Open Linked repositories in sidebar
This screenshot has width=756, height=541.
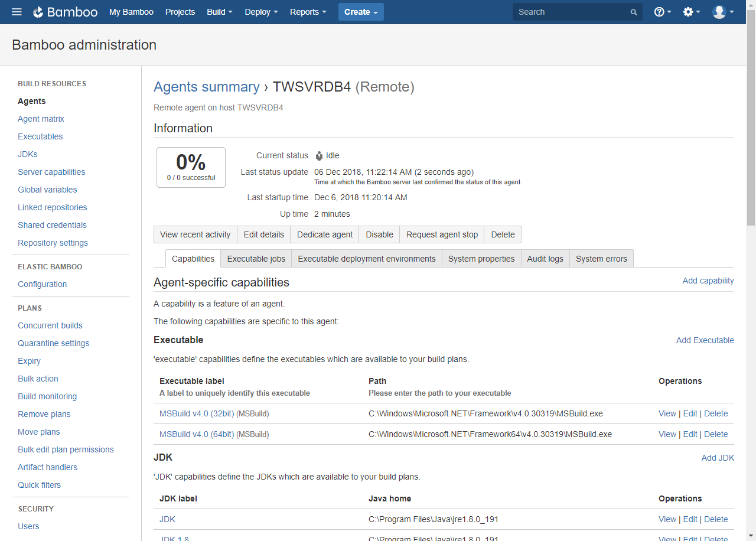53,207
